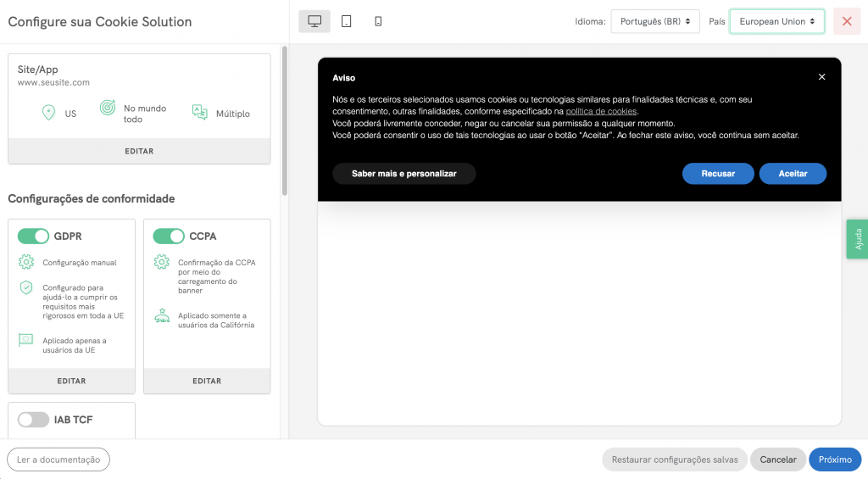Turn off the CCPA toggle
Screen dimensions: 868x479
[x=169, y=236]
